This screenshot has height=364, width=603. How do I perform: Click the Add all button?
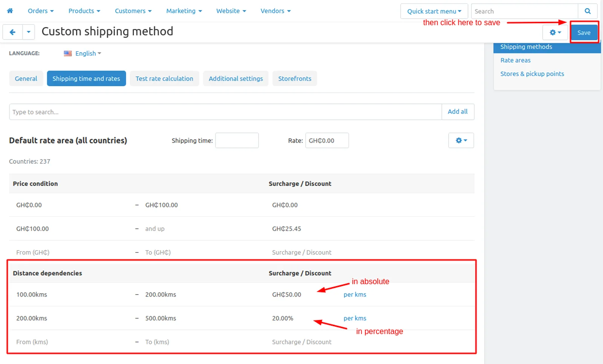click(x=458, y=112)
